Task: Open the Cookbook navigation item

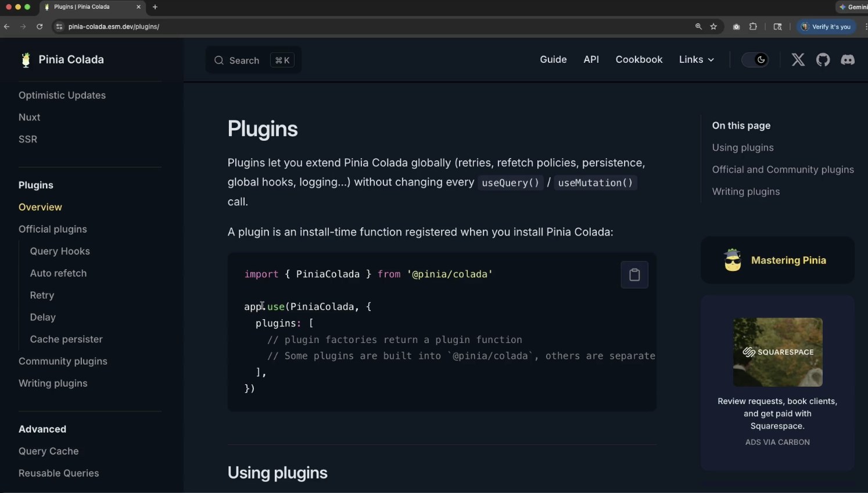Action: tap(639, 60)
